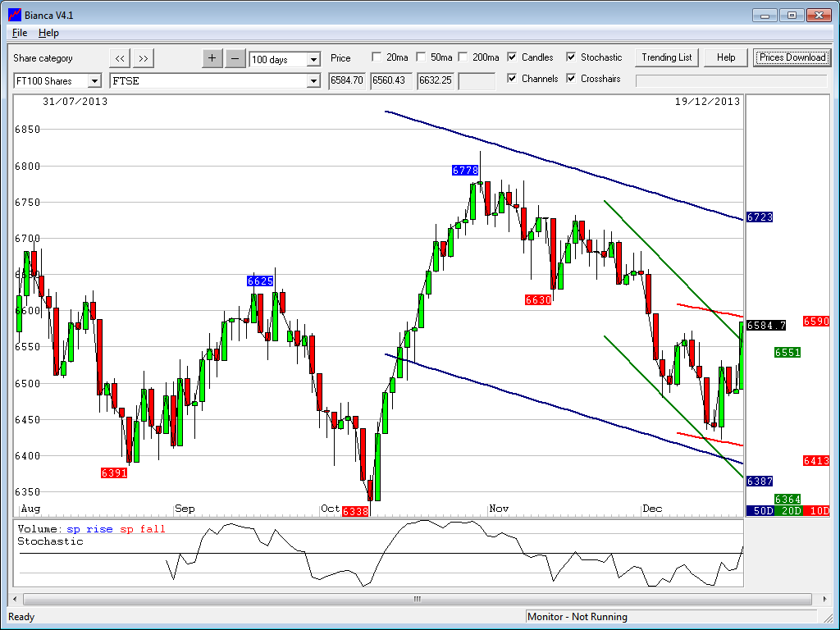Click the Trending List button
This screenshot has width=840, height=630.
tap(667, 57)
